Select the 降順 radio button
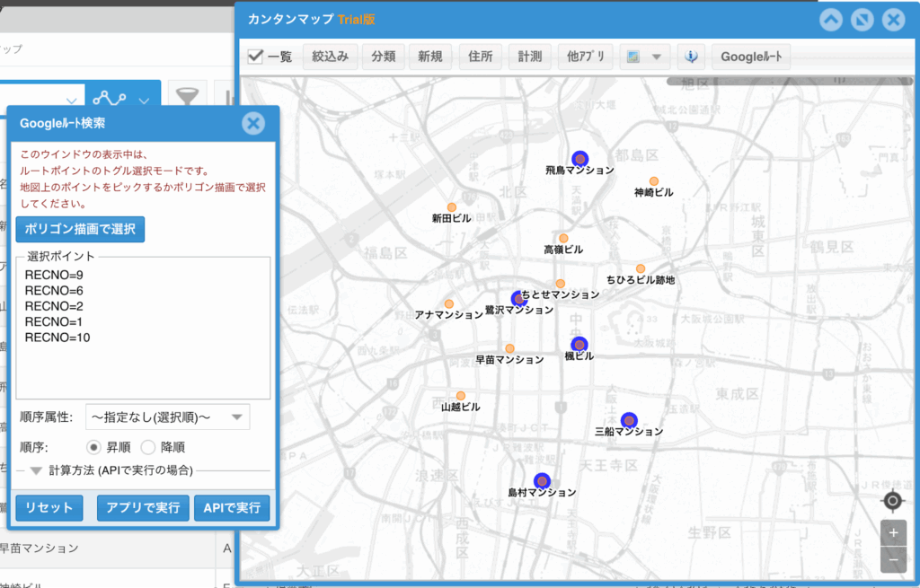The image size is (920, 588). [148, 447]
